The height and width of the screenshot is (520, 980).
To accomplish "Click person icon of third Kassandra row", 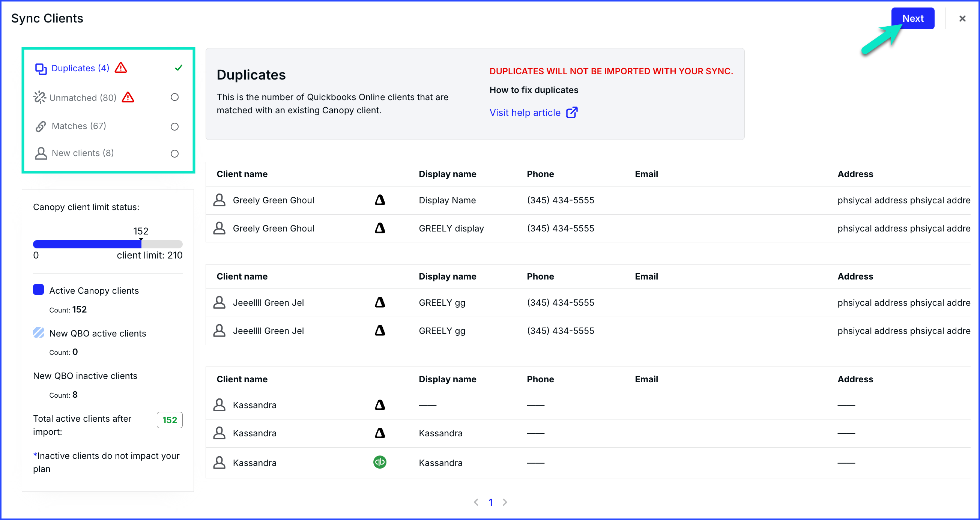I will (x=219, y=463).
